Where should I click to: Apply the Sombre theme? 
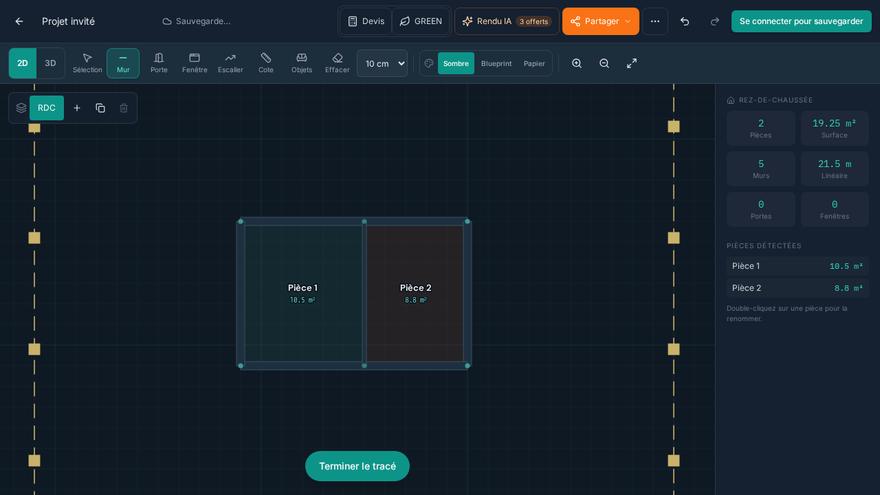(456, 63)
